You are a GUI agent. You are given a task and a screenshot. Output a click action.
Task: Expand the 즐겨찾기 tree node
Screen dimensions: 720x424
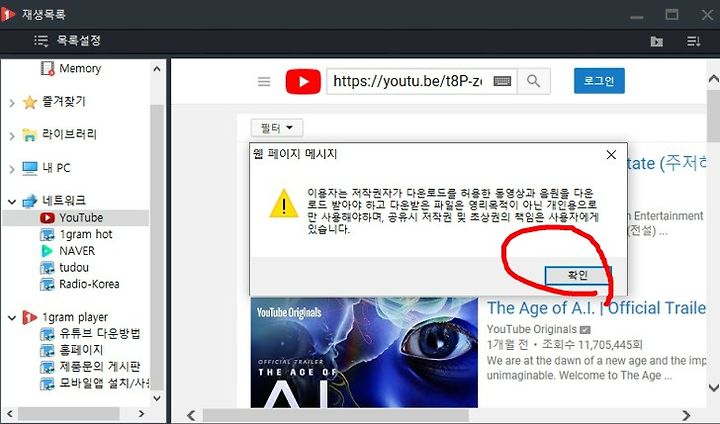12,102
